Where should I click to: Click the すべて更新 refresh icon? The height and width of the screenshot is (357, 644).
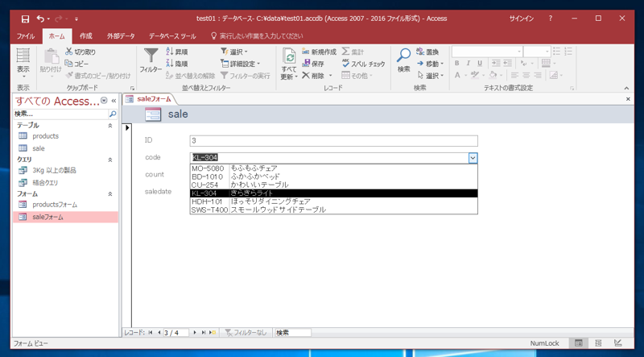click(289, 56)
